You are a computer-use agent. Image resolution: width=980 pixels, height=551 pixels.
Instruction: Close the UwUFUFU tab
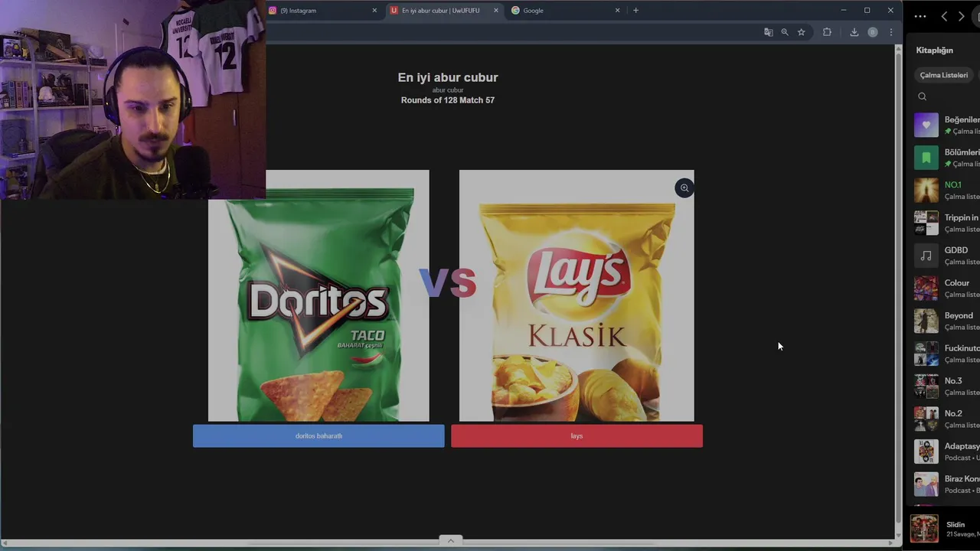tap(495, 11)
